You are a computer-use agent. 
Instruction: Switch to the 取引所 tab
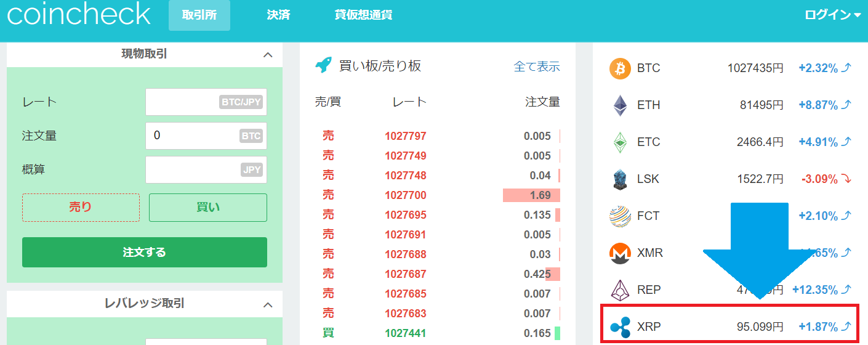pos(199,15)
